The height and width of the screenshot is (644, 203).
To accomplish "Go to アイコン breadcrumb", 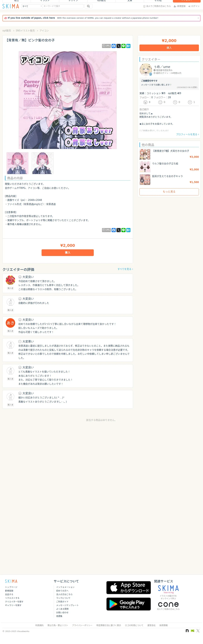I will tap(44, 31).
